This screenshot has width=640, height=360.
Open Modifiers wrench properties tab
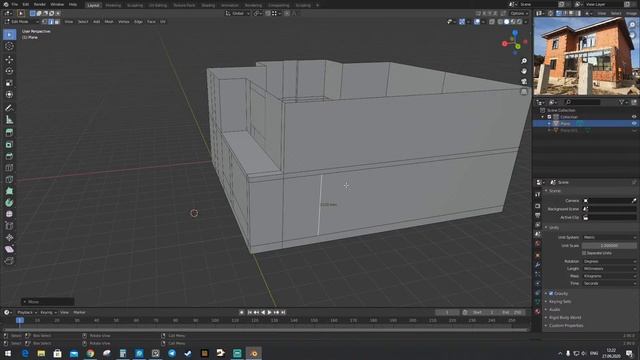(x=538, y=265)
